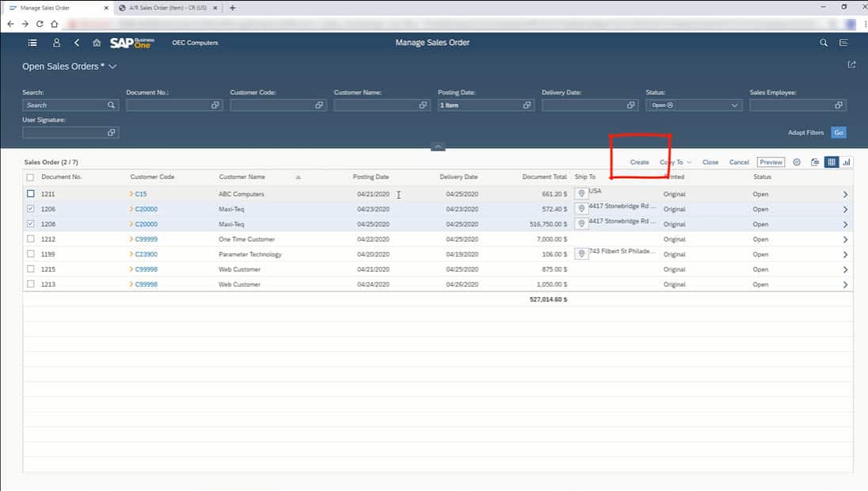The image size is (868, 491).
Task: Click the Go button to apply filters
Action: [x=839, y=132]
